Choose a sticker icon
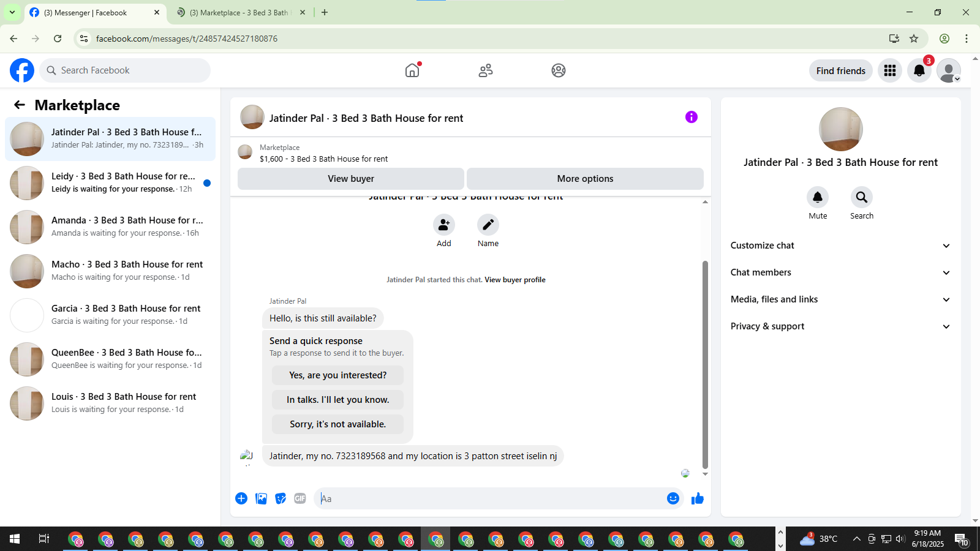This screenshot has width=980, height=551. pos(281,498)
